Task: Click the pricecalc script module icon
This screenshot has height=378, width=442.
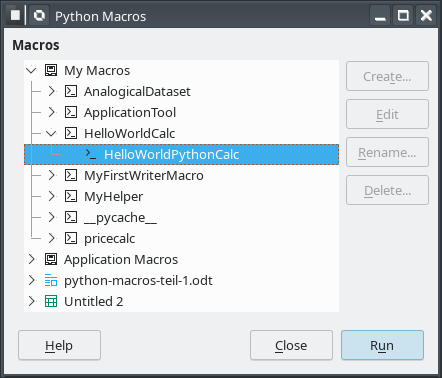Action: (x=71, y=238)
